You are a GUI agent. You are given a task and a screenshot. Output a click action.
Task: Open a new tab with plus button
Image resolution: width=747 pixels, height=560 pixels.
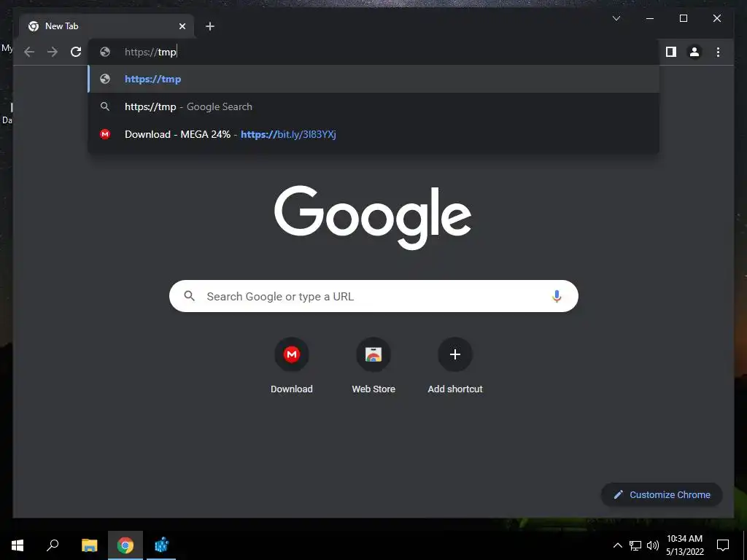point(210,26)
